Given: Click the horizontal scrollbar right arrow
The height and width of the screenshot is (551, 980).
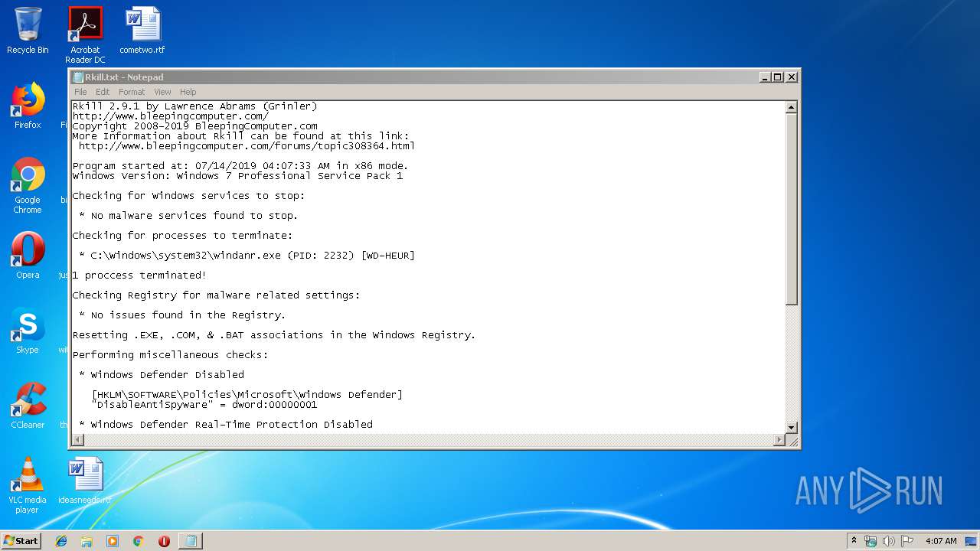Looking at the screenshot, I should (779, 440).
